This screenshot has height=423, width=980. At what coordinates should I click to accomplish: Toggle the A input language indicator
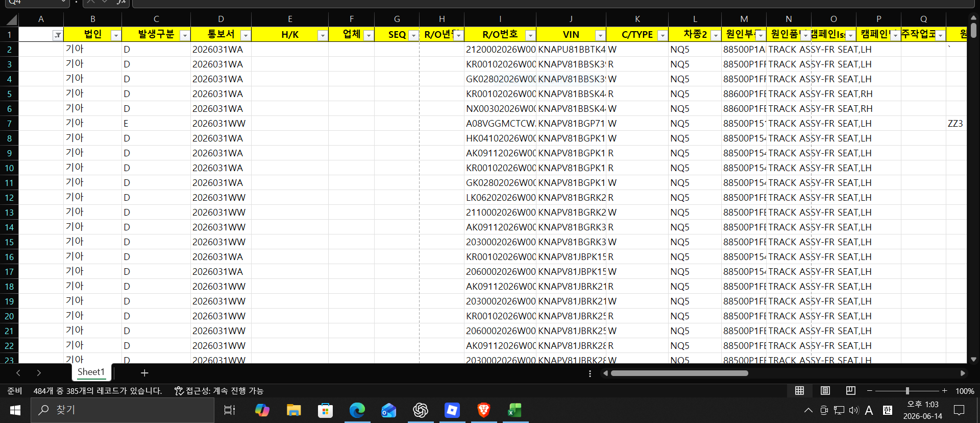coord(869,410)
